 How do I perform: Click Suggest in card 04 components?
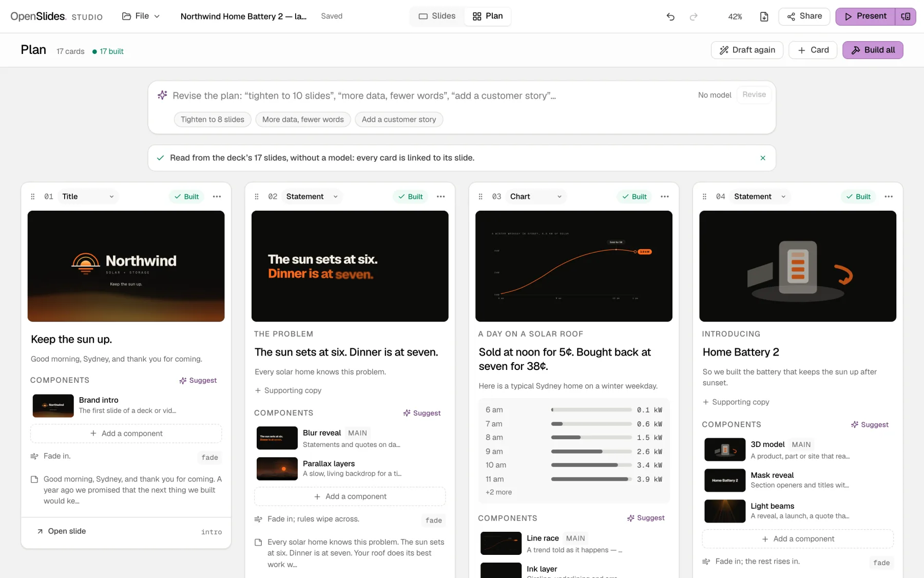click(870, 425)
